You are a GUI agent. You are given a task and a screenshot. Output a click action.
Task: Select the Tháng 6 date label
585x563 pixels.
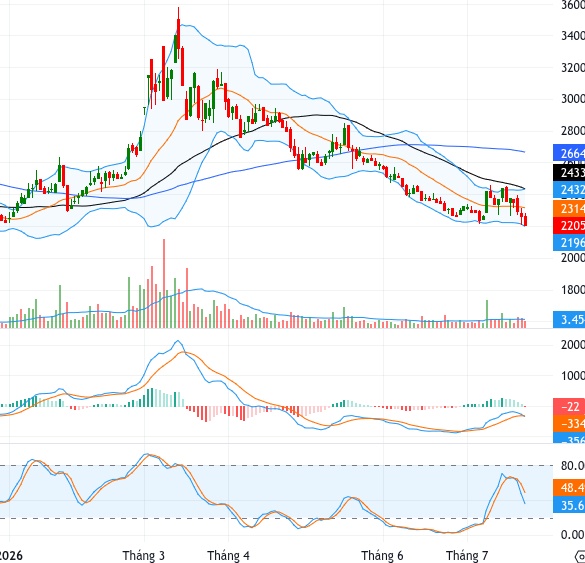pos(382,556)
